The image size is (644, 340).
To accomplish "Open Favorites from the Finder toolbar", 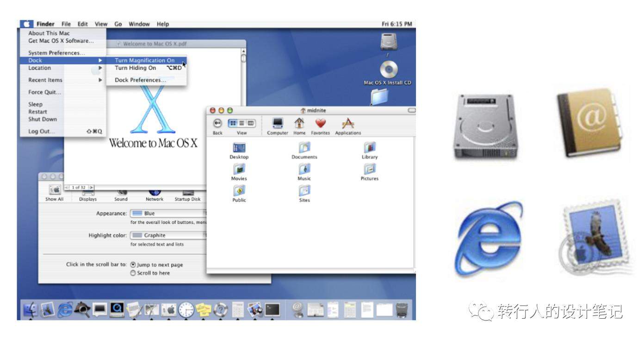I will [x=320, y=126].
